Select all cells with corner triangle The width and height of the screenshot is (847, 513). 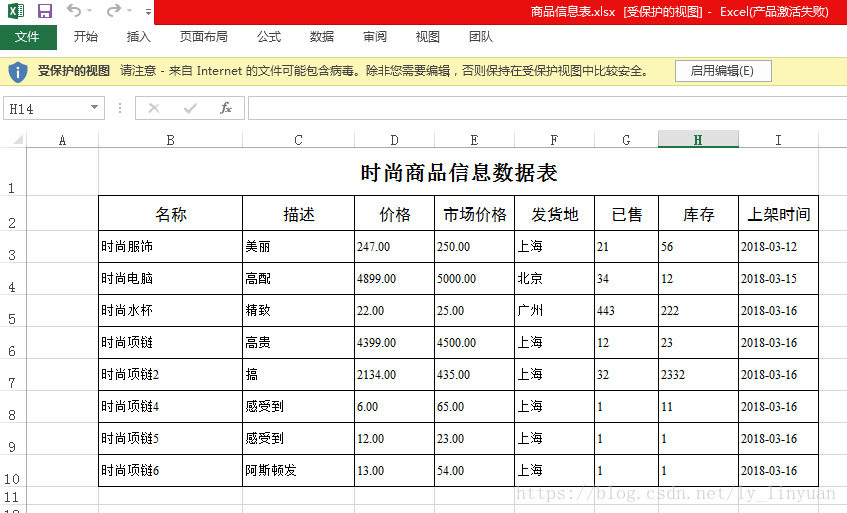(x=17, y=140)
